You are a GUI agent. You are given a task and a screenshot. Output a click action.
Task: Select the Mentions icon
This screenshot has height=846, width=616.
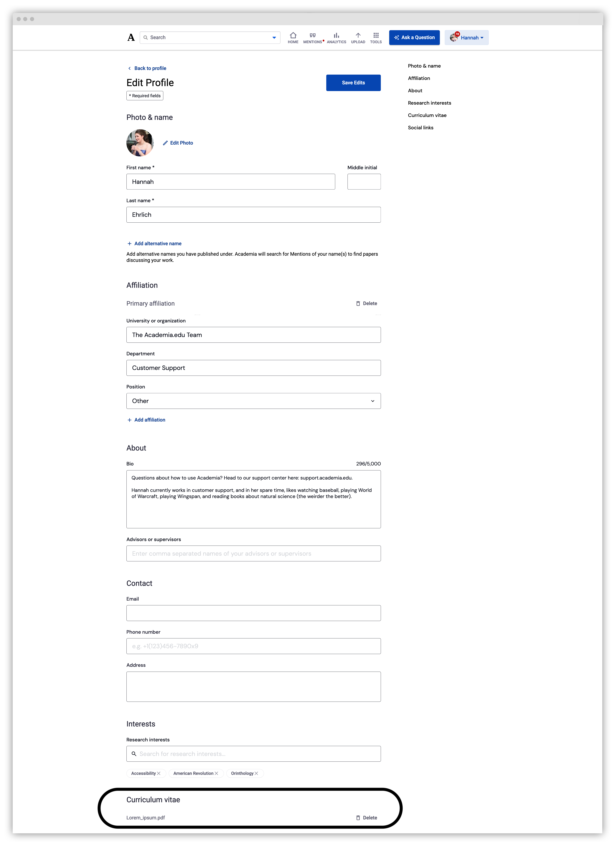(x=313, y=36)
